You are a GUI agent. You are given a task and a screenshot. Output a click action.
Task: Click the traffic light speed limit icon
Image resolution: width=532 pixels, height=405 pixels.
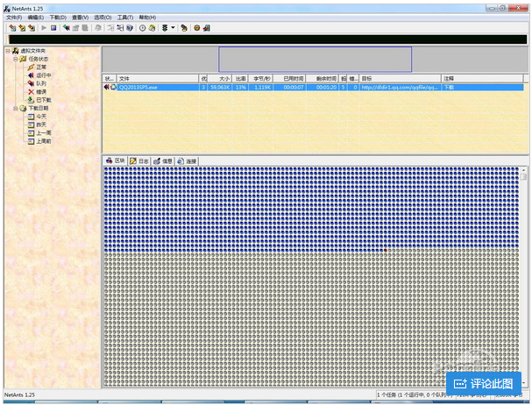click(164, 28)
